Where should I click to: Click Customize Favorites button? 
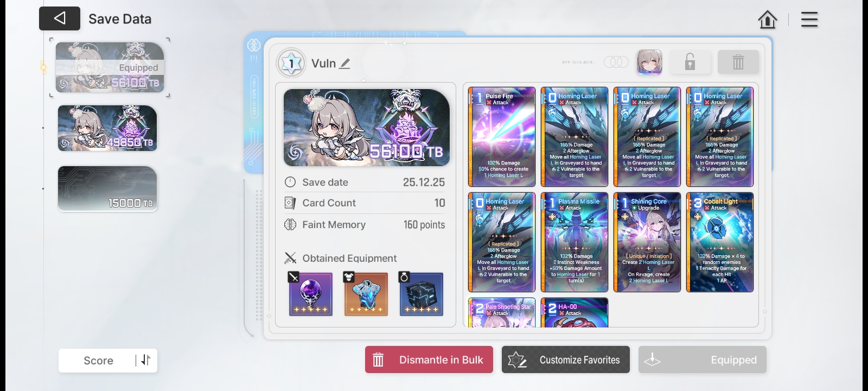566,360
